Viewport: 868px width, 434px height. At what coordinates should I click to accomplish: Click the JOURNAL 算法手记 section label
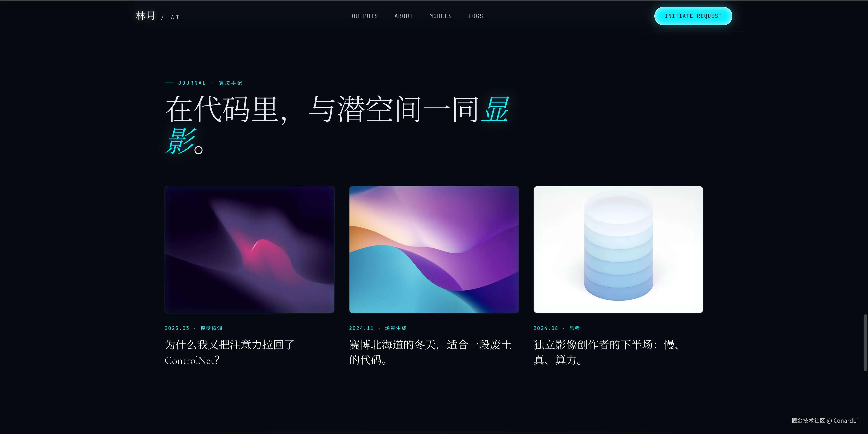203,83
